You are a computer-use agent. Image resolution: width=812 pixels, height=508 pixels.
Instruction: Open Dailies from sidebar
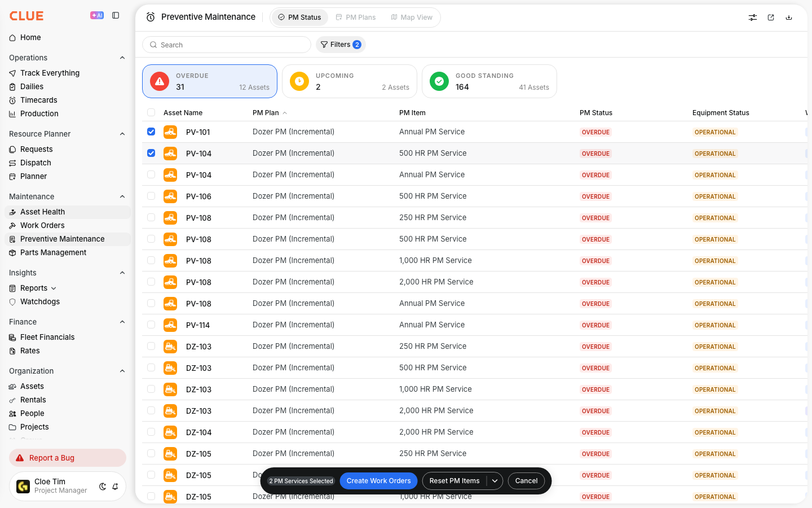[x=32, y=86]
